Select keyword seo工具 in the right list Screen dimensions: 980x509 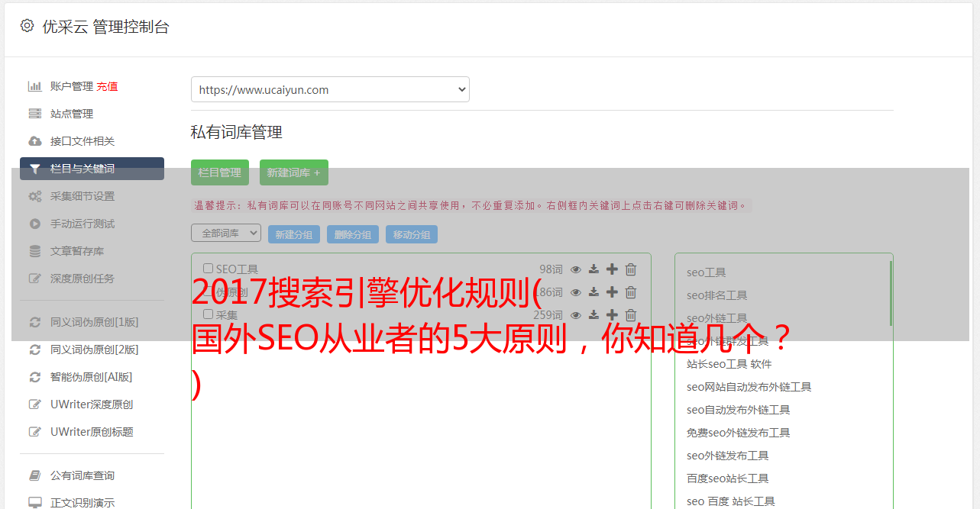(x=707, y=272)
